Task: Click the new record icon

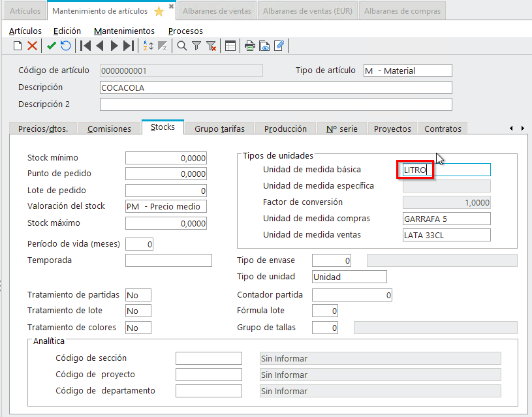Action: tap(18, 46)
